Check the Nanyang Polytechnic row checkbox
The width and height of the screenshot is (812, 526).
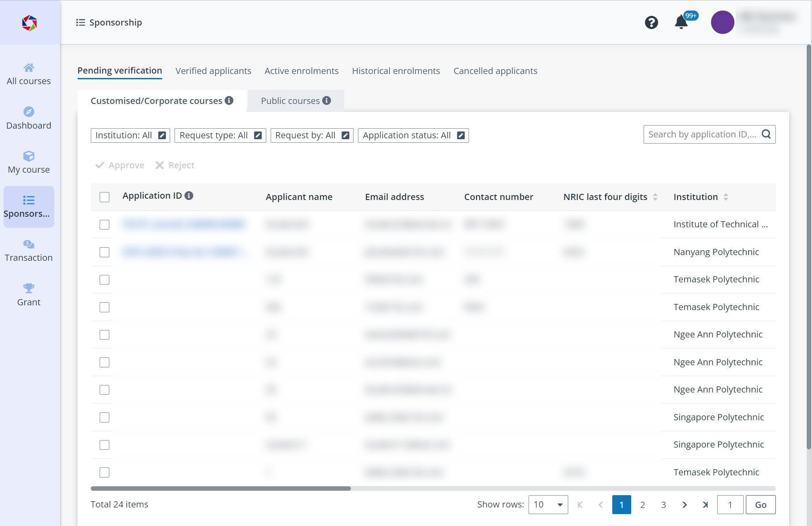pyautogui.click(x=104, y=252)
